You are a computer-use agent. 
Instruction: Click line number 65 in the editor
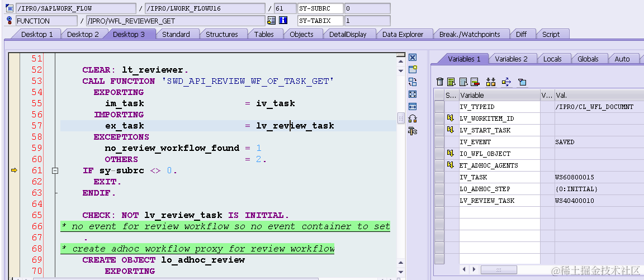[x=37, y=215]
